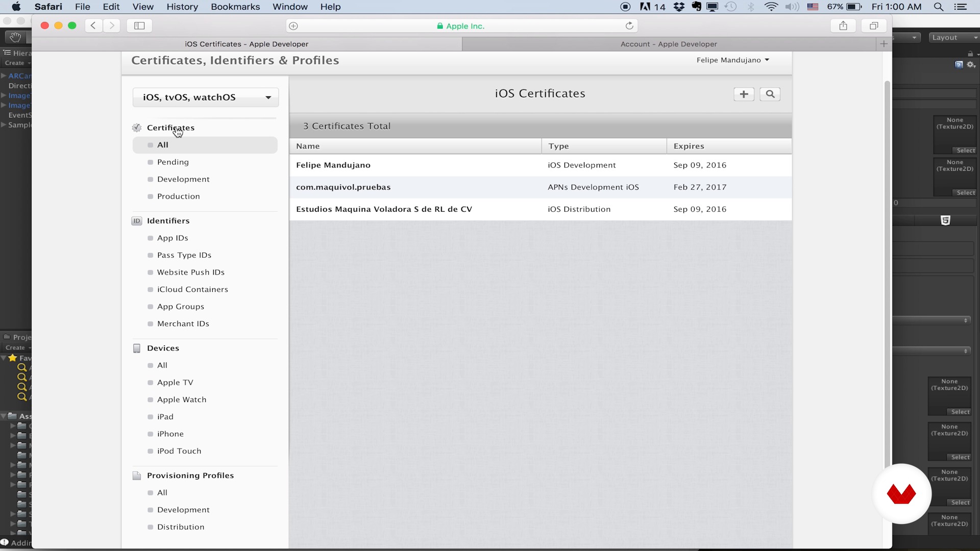Open Wi-Fi status menu
This screenshot has height=551, width=980.
tap(771, 7)
